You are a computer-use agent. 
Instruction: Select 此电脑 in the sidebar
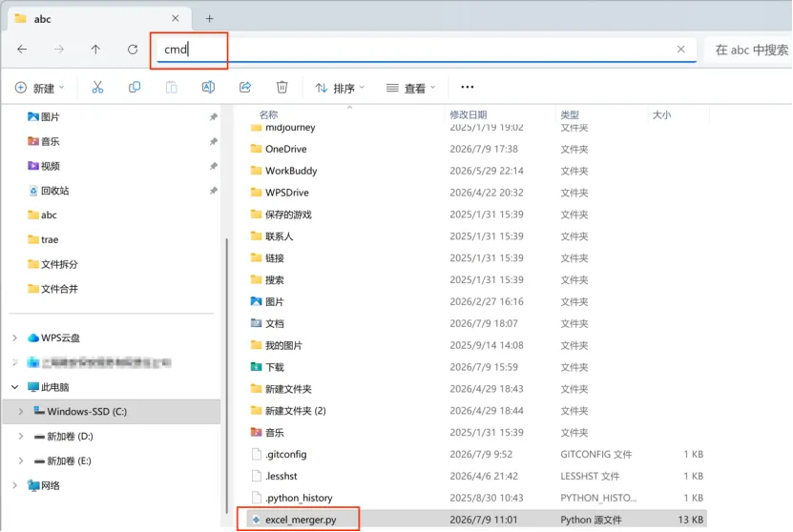pos(48,387)
